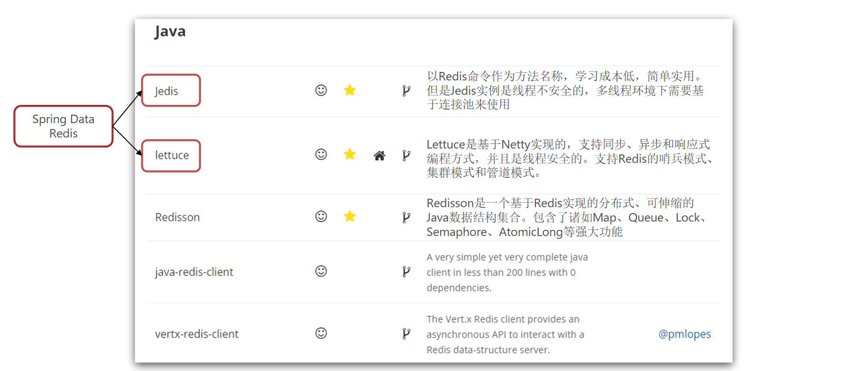Click the smiley icon for java-redis-client
The image size is (868, 371).
click(x=321, y=271)
